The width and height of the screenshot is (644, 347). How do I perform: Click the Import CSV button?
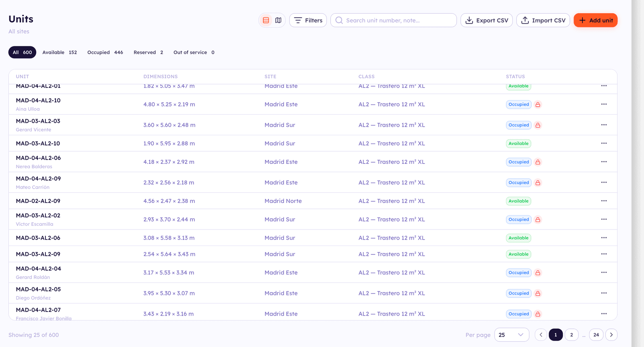543,20
